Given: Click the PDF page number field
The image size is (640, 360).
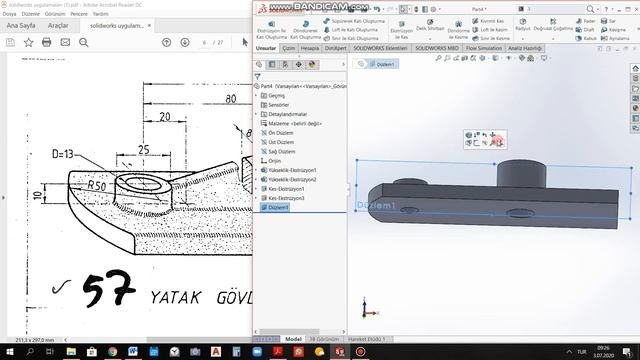Looking at the screenshot, I should tap(204, 42).
